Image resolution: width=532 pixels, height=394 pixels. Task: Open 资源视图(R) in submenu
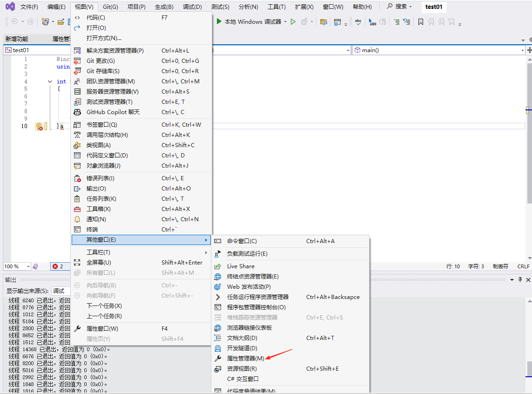coord(290,368)
